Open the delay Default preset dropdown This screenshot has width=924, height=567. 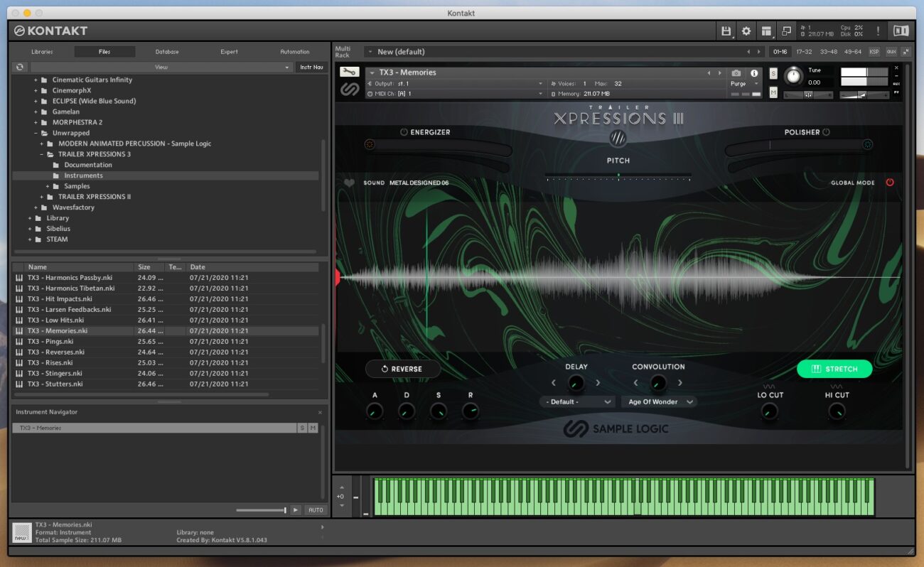pos(577,402)
